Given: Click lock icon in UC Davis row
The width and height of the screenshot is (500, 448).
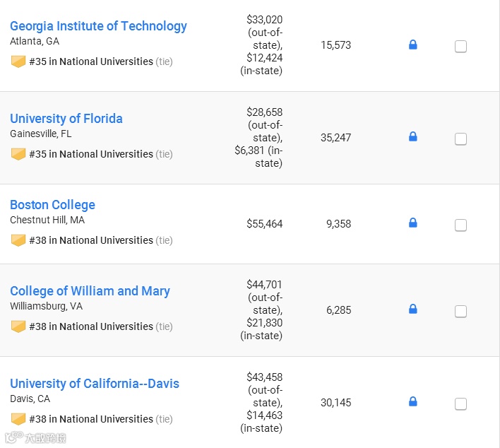Looking at the screenshot, I should pos(413,402).
